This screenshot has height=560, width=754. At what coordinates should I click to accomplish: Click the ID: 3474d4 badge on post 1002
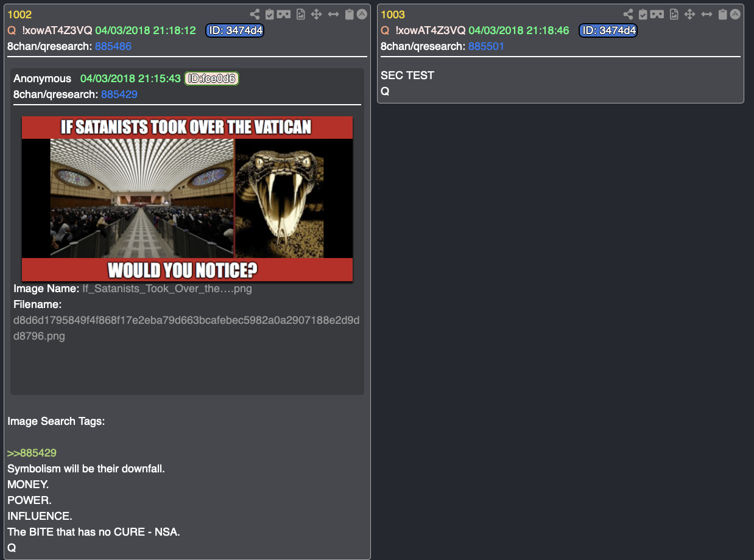tap(234, 30)
